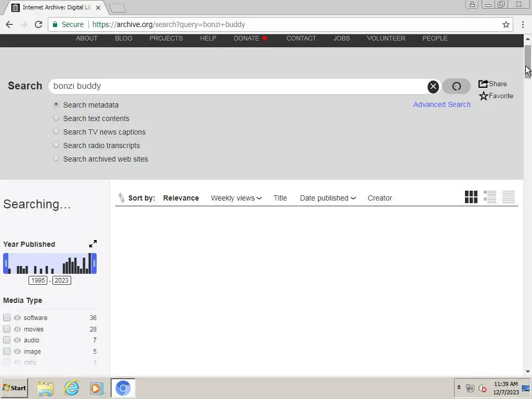Toggle the sort direction arrows icon
Image resolution: width=532 pixels, height=399 pixels.
point(121,198)
